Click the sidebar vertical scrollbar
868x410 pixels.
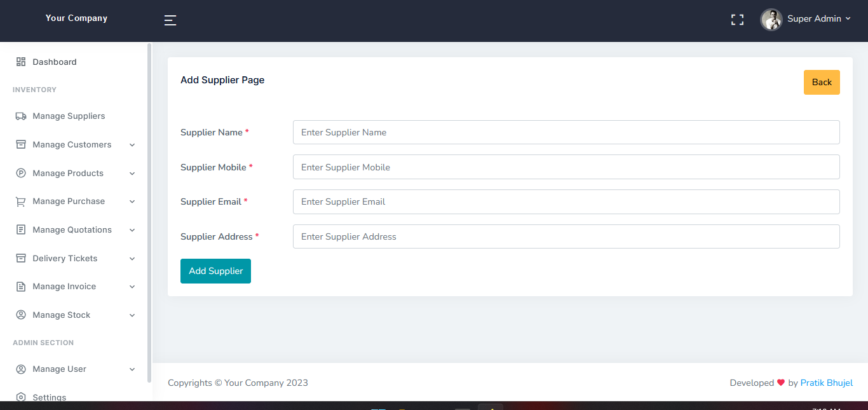149,212
